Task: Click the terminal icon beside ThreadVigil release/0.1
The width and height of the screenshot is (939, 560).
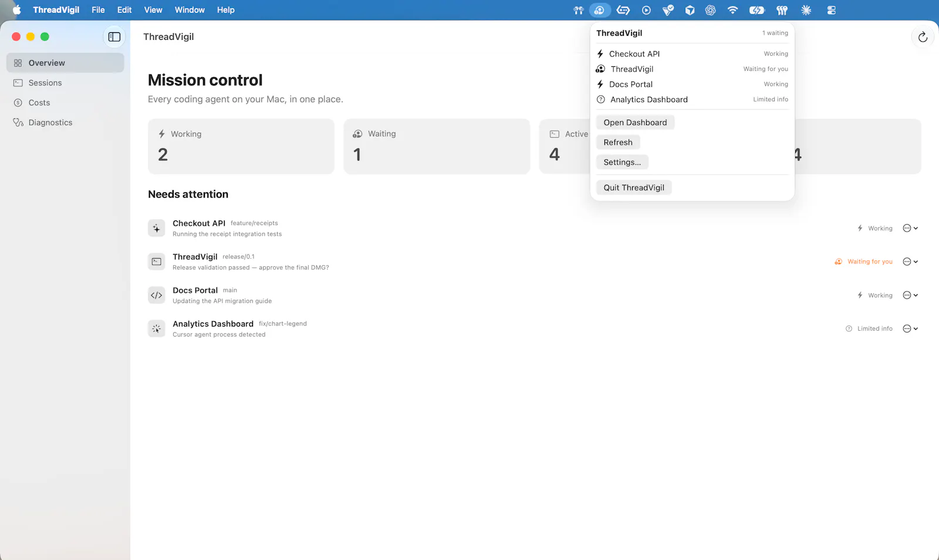Action: [156, 262]
